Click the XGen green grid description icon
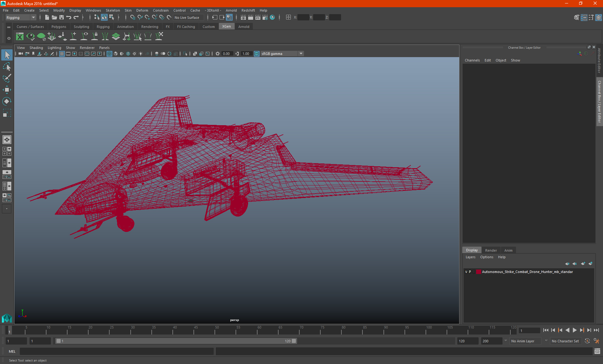This screenshot has height=364, width=603. pos(116,36)
